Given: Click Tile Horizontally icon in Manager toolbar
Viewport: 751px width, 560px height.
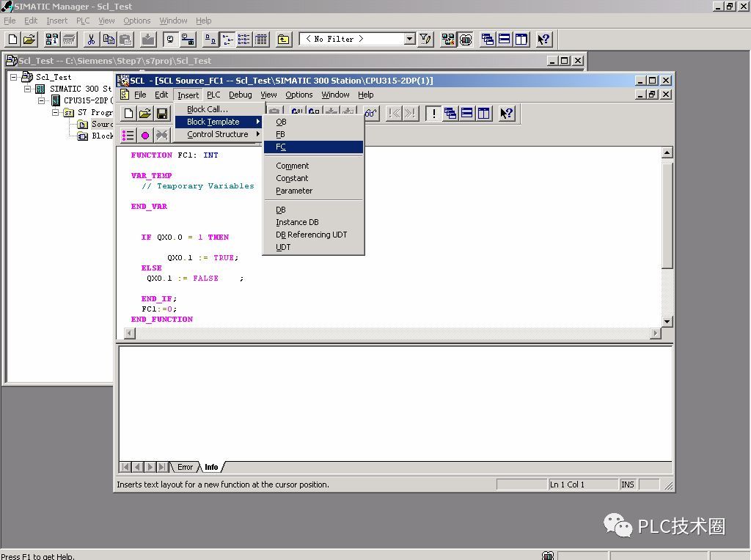Looking at the screenshot, I should click(x=505, y=40).
